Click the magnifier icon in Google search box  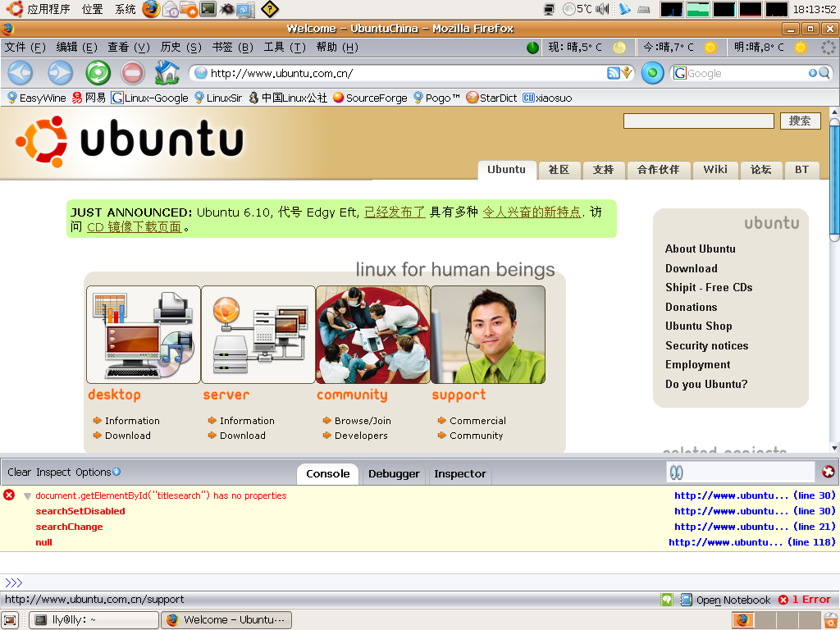pos(825,73)
